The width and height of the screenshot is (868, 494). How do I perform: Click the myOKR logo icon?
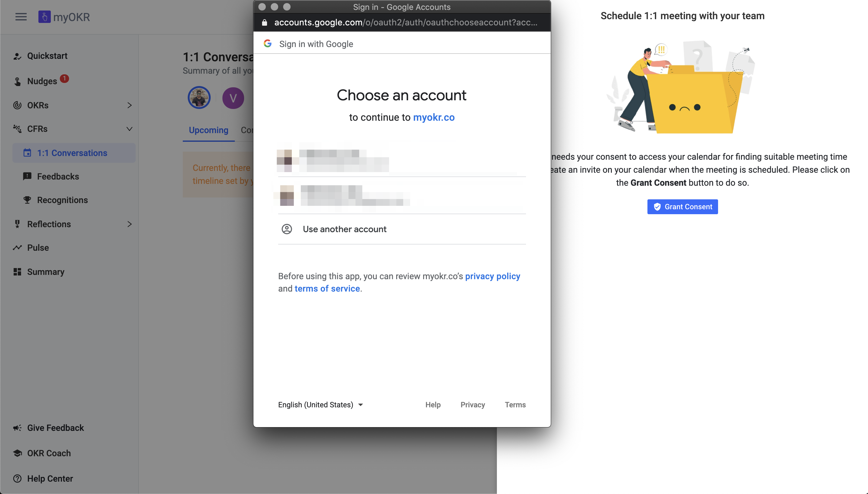click(x=45, y=17)
